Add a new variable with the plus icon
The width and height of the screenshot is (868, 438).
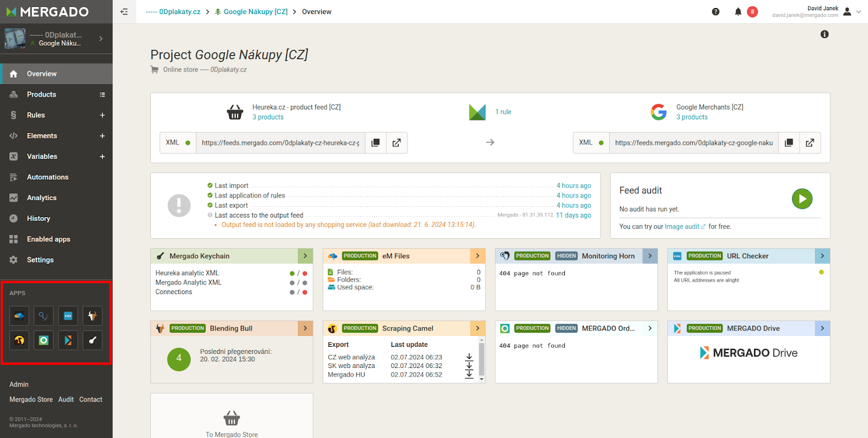(102, 156)
